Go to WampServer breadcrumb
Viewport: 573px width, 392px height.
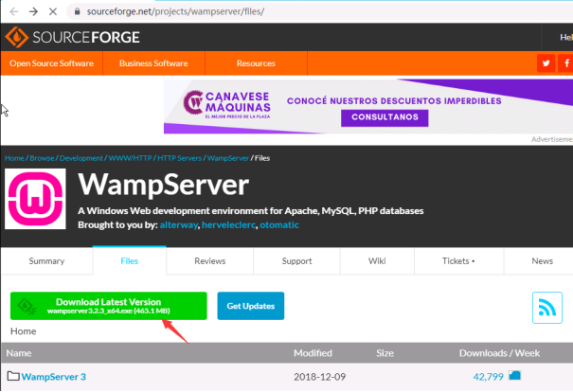pos(228,158)
